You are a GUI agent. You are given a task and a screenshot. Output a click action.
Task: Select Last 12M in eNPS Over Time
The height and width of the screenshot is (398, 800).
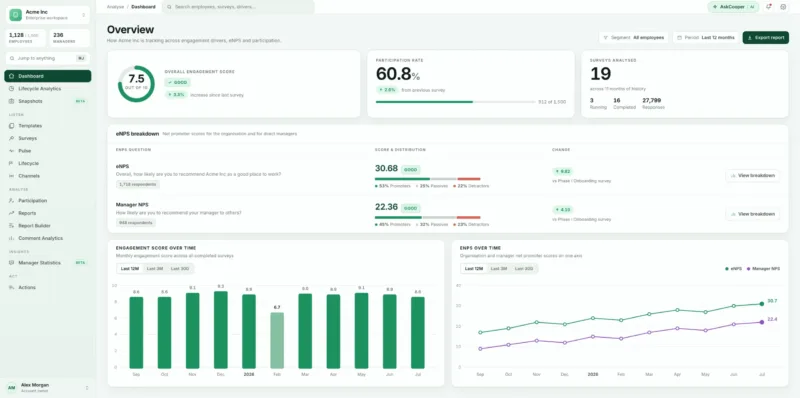tap(474, 268)
